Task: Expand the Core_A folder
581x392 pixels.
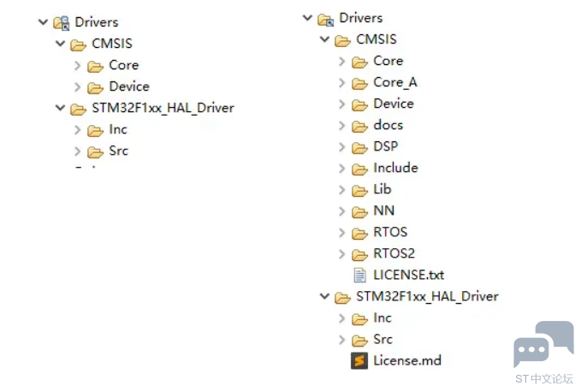Action: point(341,83)
